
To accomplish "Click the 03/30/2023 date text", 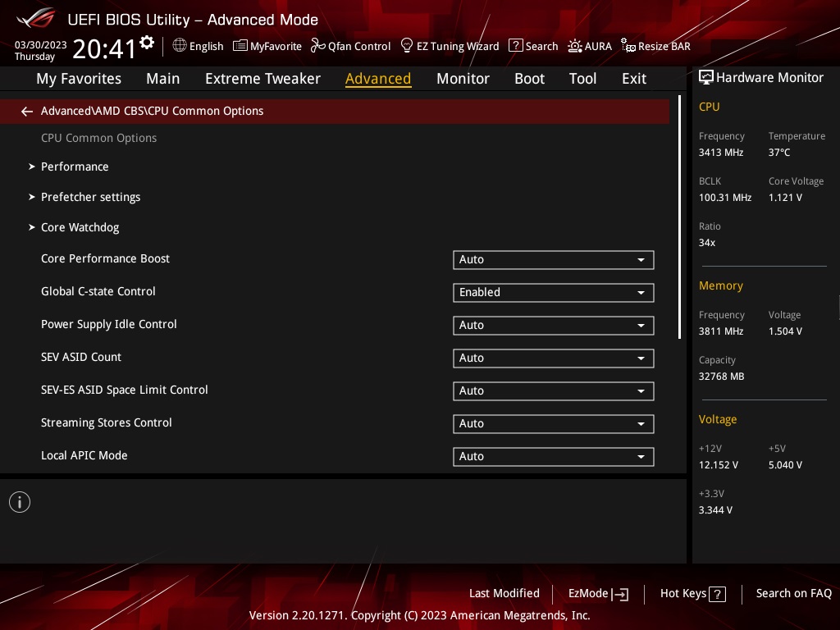I will pyautogui.click(x=41, y=45).
